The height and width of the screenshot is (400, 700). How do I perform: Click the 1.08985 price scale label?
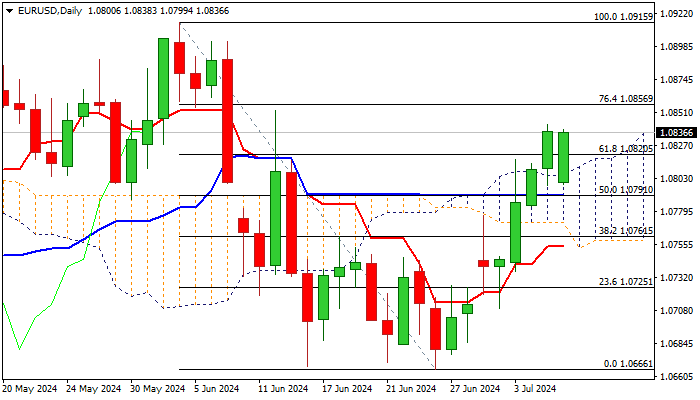(x=676, y=47)
